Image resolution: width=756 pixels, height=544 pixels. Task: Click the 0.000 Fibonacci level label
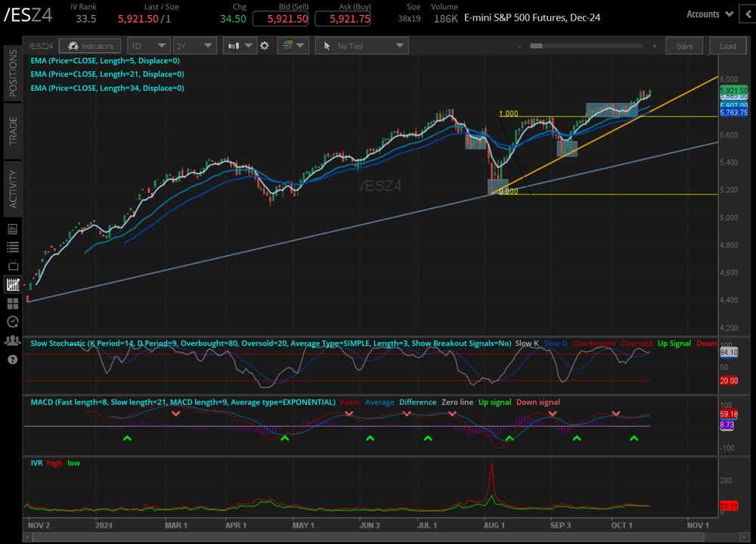point(508,191)
